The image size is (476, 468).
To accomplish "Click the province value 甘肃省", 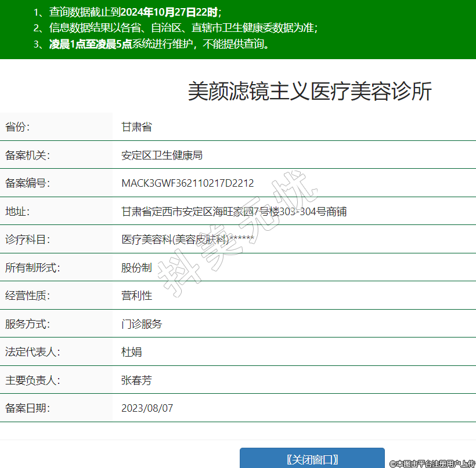I will pyautogui.click(x=136, y=127).
